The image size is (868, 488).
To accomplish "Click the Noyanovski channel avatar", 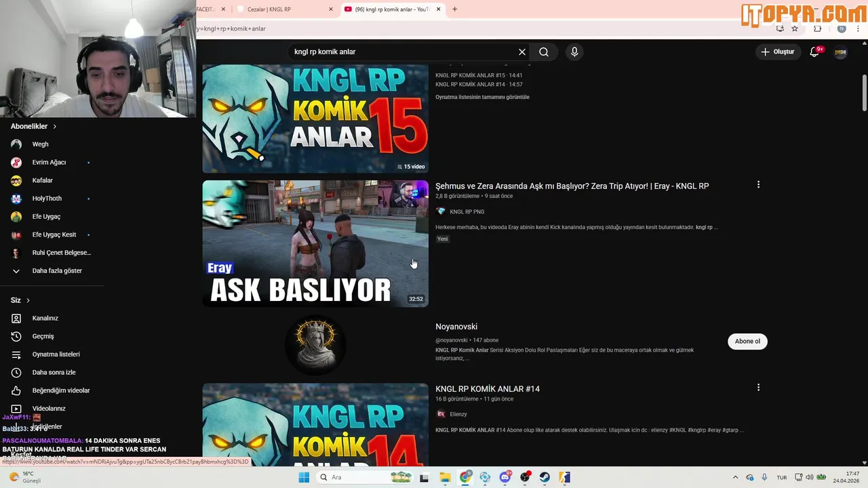I will 315,345.
